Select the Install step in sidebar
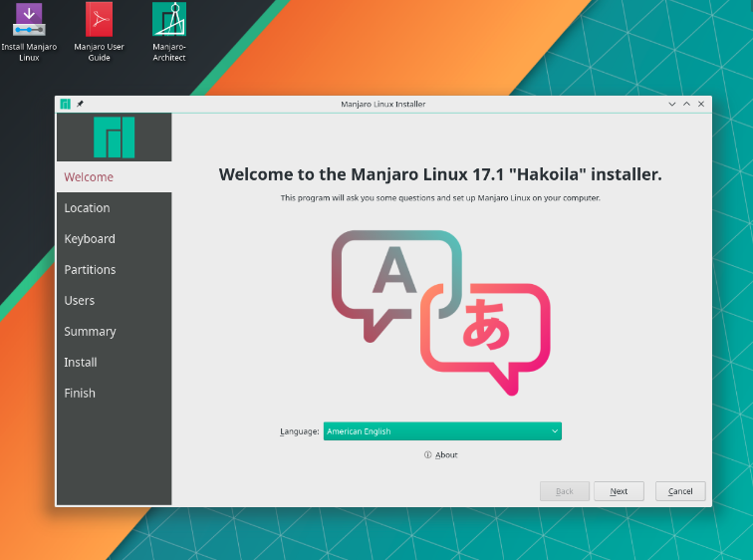This screenshot has width=753, height=560. click(x=115, y=362)
